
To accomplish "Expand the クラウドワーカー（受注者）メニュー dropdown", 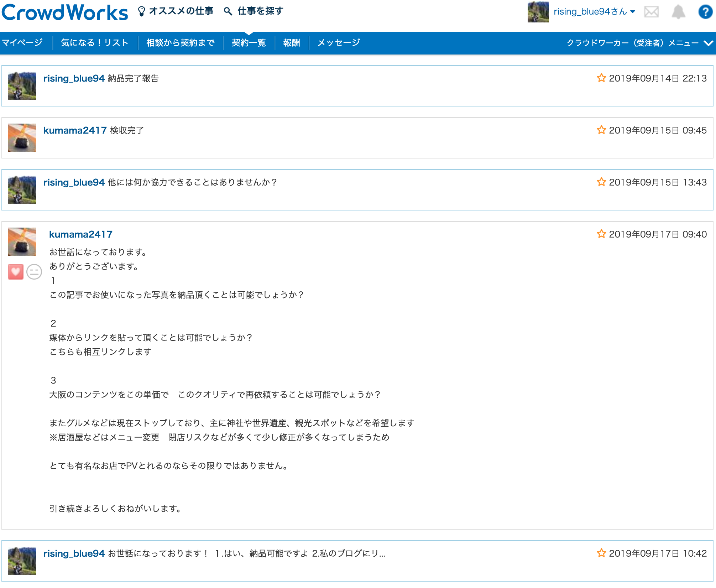I will click(640, 43).
